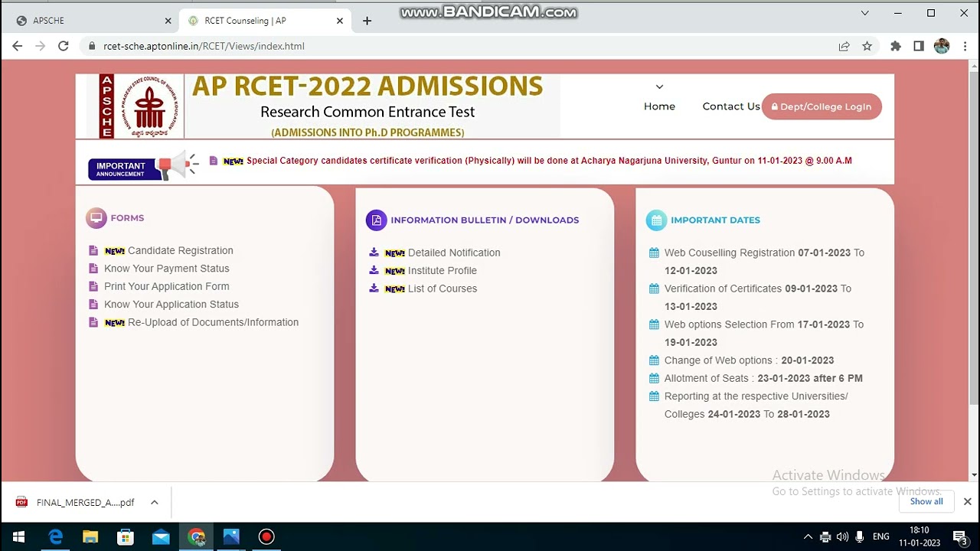Go to the Home menu item
The width and height of the screenshot is (980, 551).
(659, 106)
